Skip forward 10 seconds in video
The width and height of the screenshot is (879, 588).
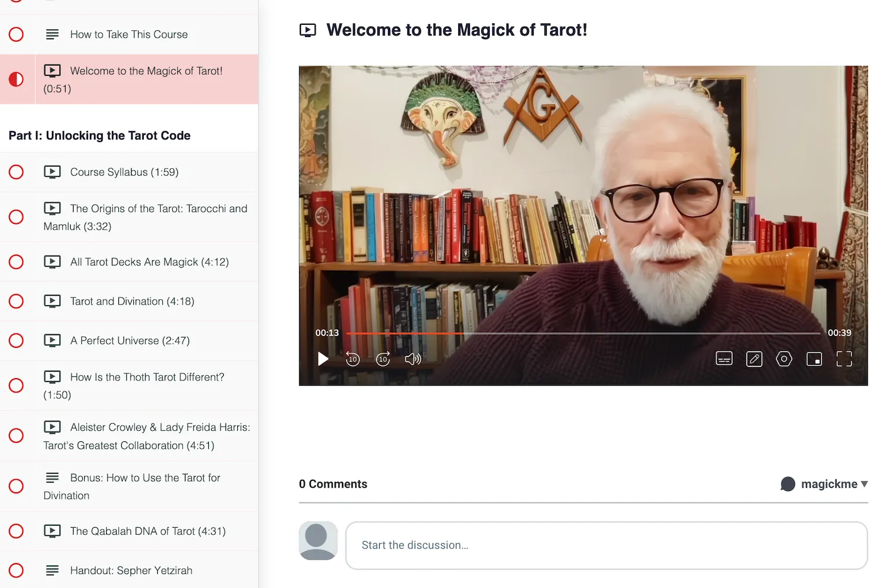pyautogui.click(x=383, y=360)
